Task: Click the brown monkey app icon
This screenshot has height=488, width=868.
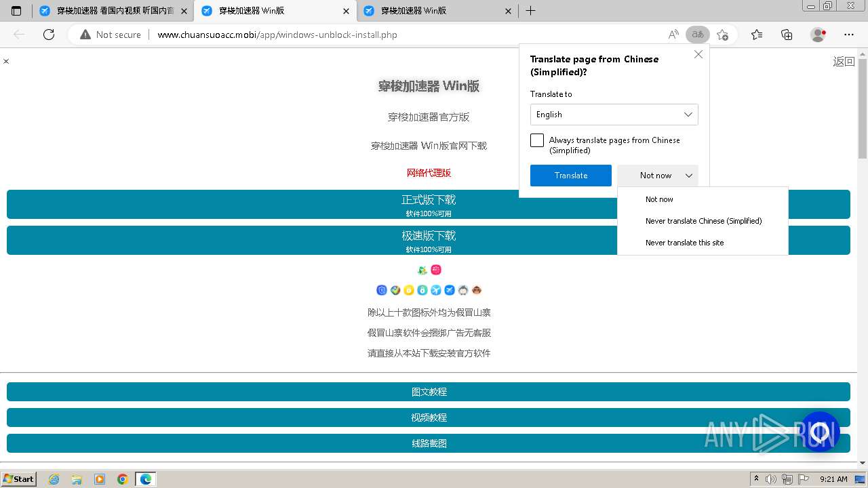Action: (x=477, y=290)
